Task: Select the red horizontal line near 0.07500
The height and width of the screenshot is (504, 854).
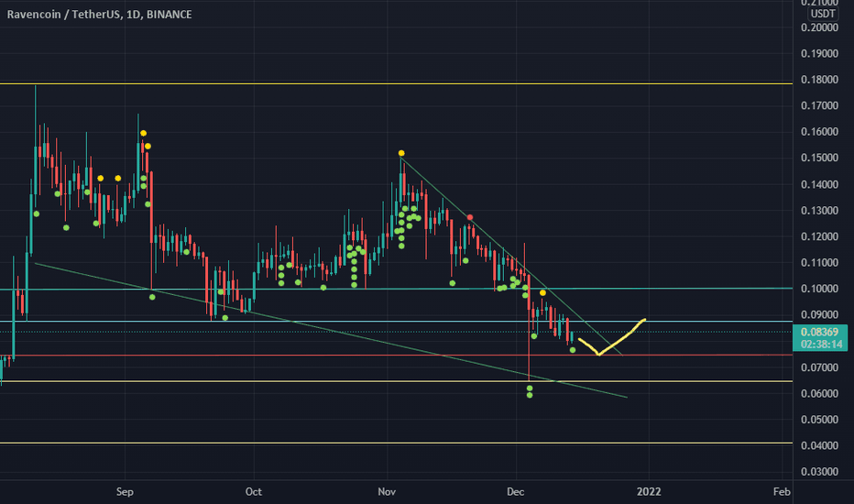Action: 396,356
